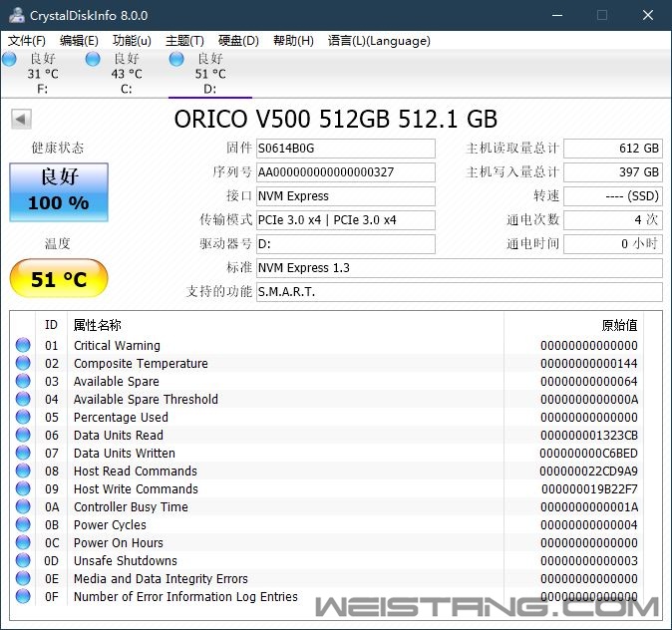Image resolution: width=672 pixels, height=630 pixels.
Task: Click the status orb for Data Units Written
Action: [x=23, y=453]
